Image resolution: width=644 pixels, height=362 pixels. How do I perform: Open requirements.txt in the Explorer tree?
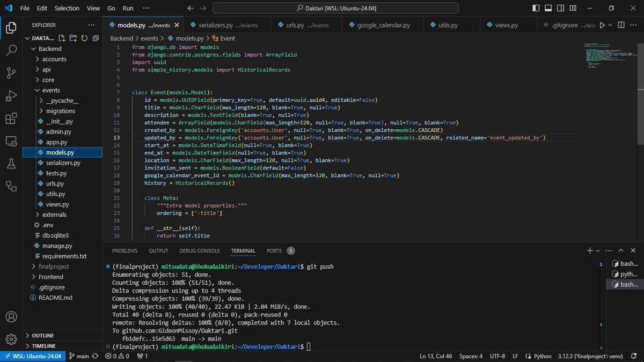(x=64, y=256)
